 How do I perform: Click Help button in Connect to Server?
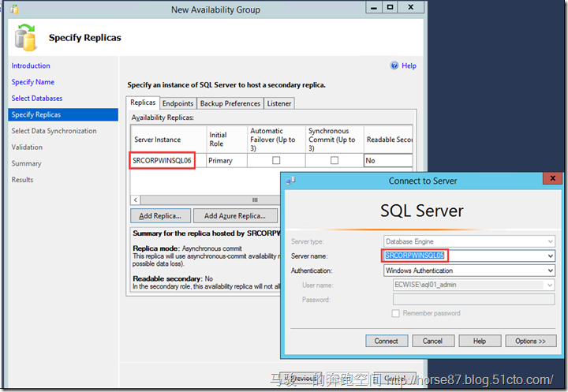tap(480, 341)
